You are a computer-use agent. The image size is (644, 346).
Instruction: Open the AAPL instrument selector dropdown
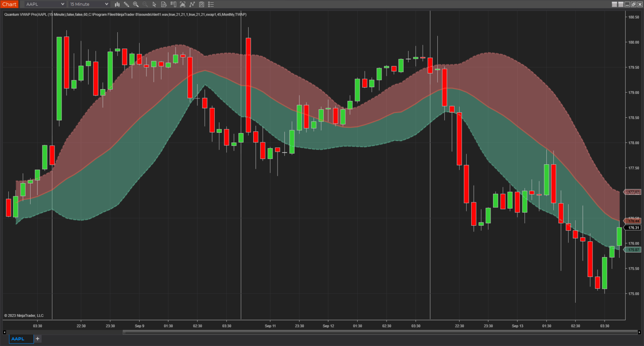click(44, 4)
